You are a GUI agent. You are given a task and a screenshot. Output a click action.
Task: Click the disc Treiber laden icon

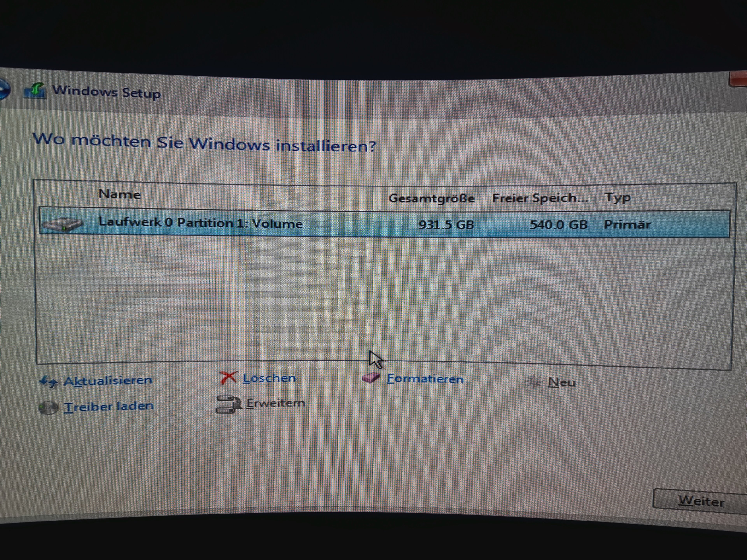click(48, 408)
